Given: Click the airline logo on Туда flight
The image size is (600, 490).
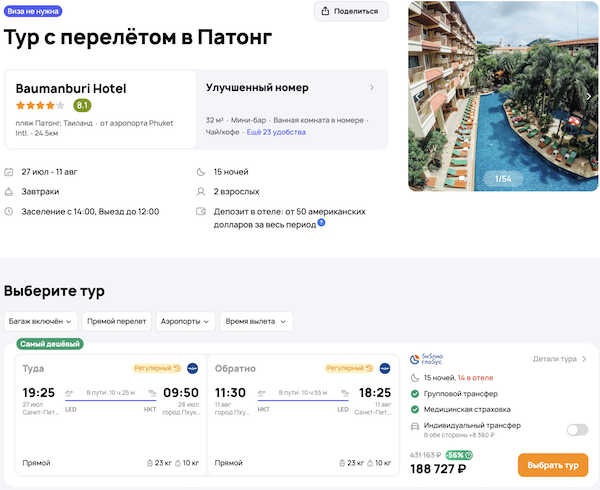Looking at the screenshot, I should [x=192, y=368].
